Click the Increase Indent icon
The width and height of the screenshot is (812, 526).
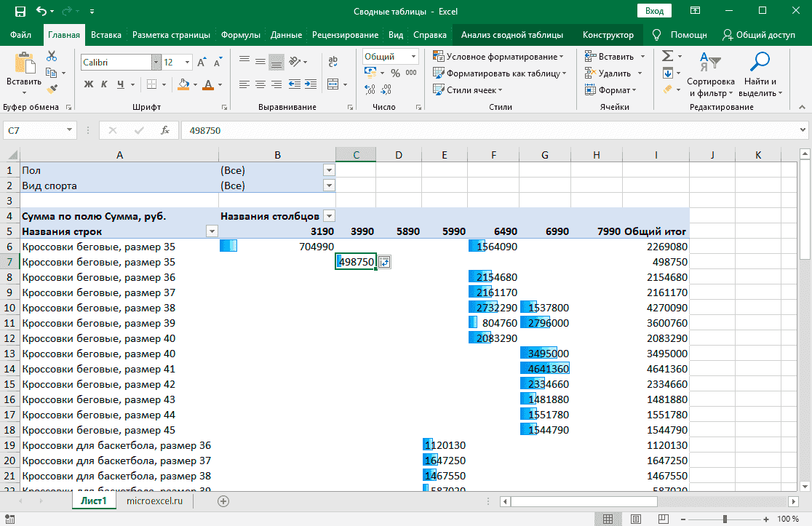click(x=311, y=85)
